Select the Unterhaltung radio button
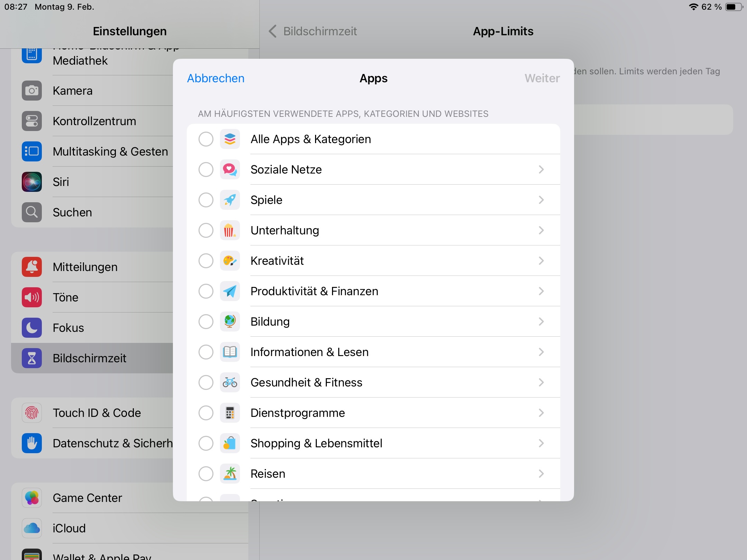 click(206, 230)
